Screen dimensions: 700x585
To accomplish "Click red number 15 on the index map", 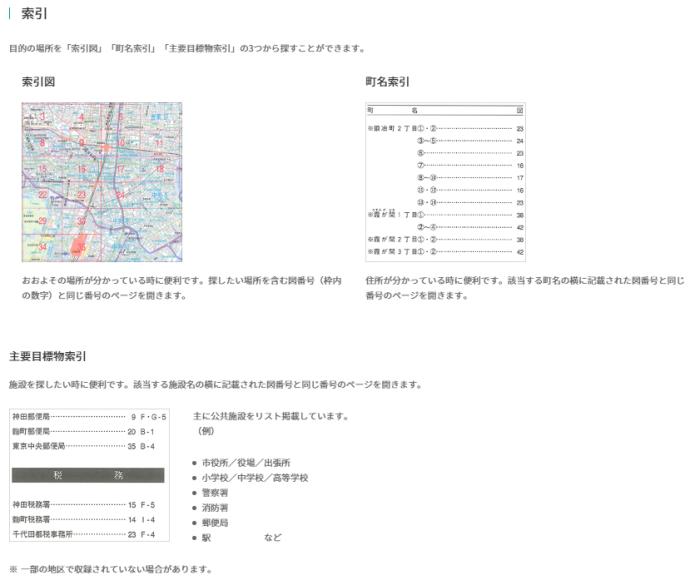I will click(43, 169).
